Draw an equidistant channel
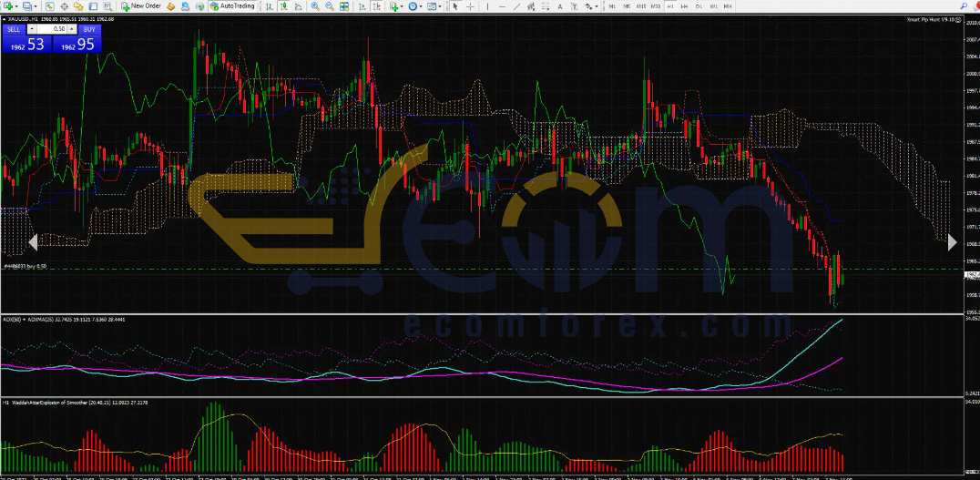The image size is (980, 480). click(x=531, y=6)
